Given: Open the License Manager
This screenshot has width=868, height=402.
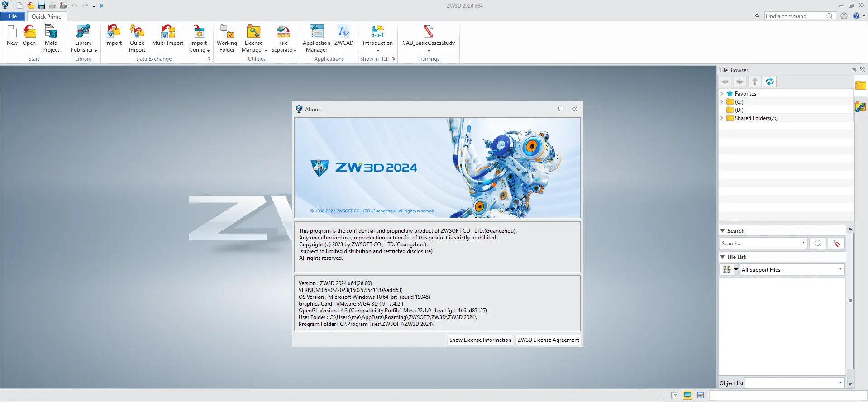Looking at the screenshot, I should point(254,38).
